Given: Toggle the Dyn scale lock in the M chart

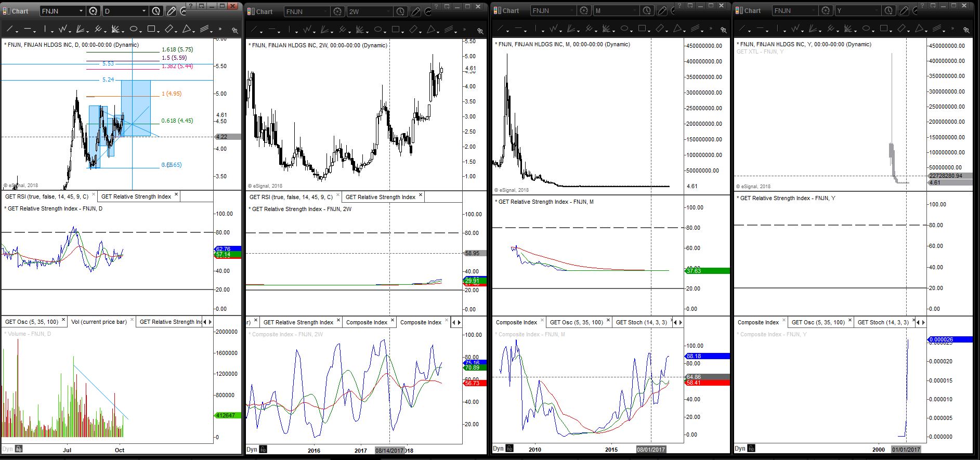Looking at the screenshot, I should 509,448.
